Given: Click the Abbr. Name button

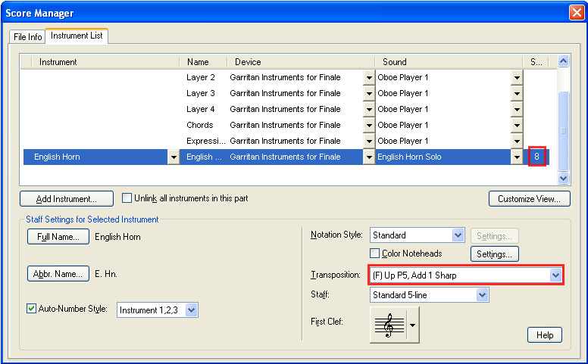Looking at the screenshot, I should coord(58,274).
